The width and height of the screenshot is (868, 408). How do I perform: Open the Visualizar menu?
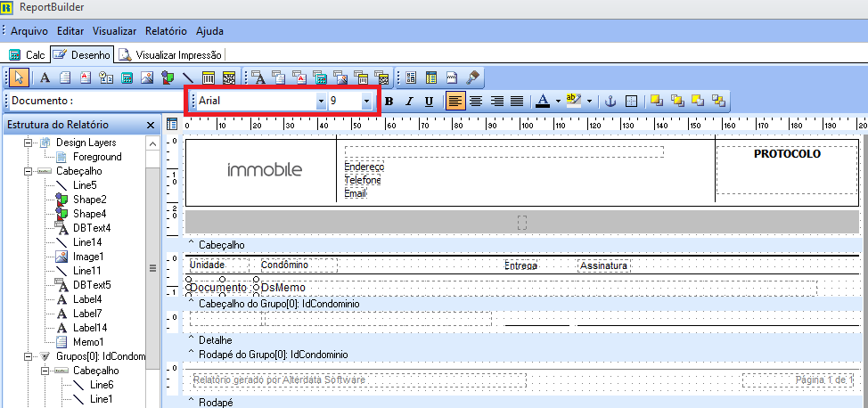click(x=115, y=31)
